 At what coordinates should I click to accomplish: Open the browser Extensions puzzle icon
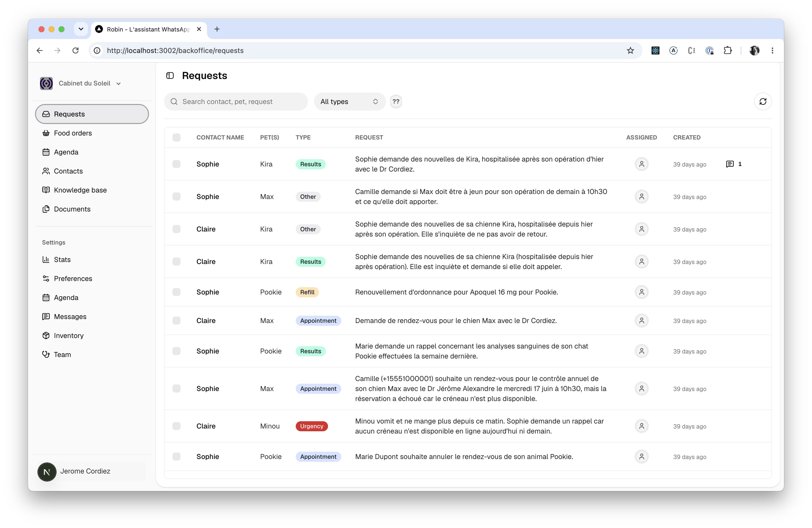[x=727, y=50]
